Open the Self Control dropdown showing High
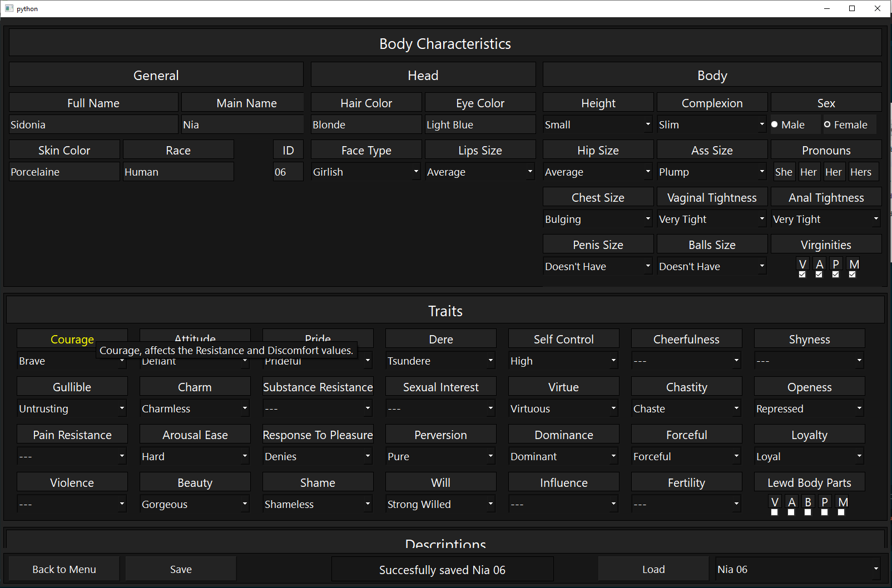The width and height of the screenshot is (892, 588). click(x=563, y=361)
